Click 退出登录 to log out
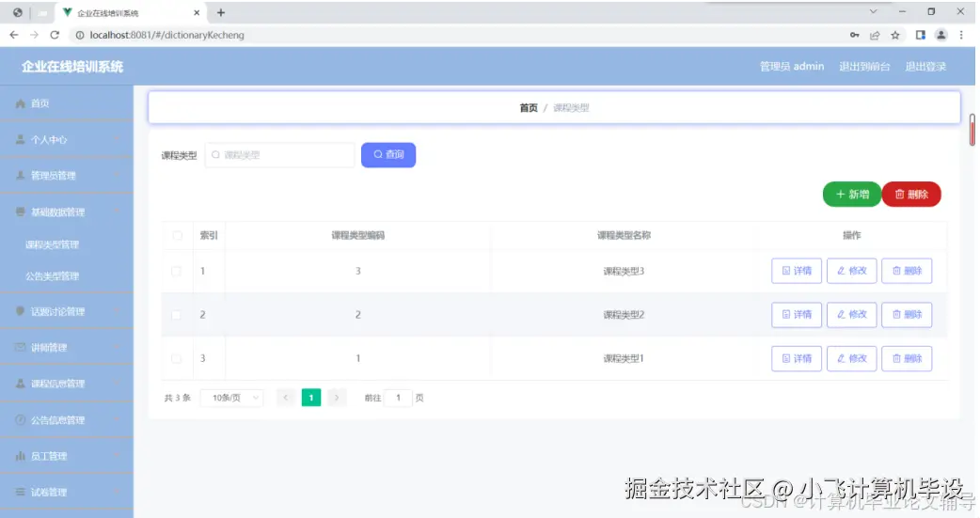980x518 pixels. tap(925, 66)
